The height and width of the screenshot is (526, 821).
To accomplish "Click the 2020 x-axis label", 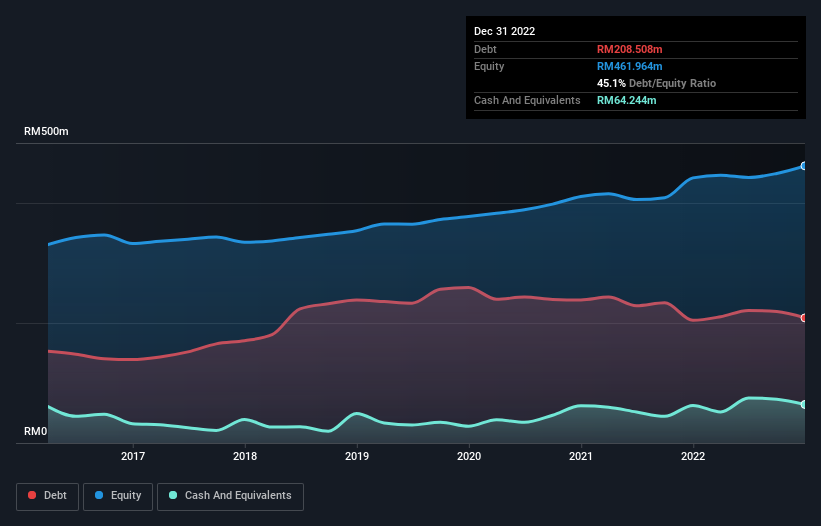I will tap(469, 456).
